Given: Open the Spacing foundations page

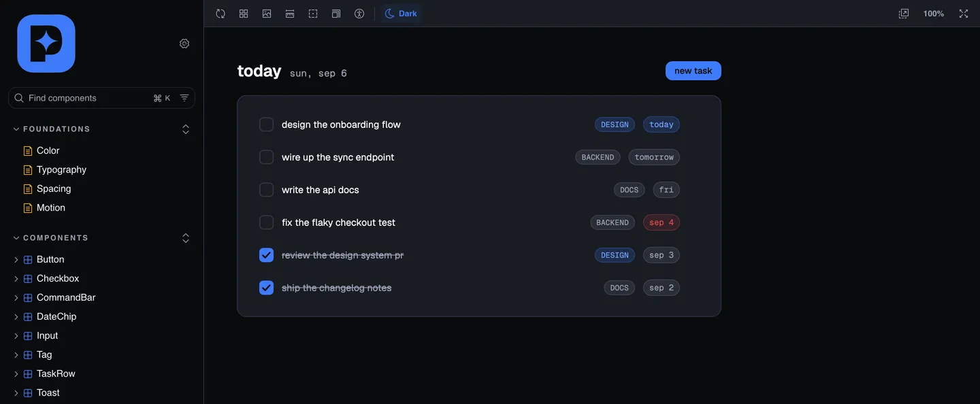Looking at the screenshot, I should point(54,189).
